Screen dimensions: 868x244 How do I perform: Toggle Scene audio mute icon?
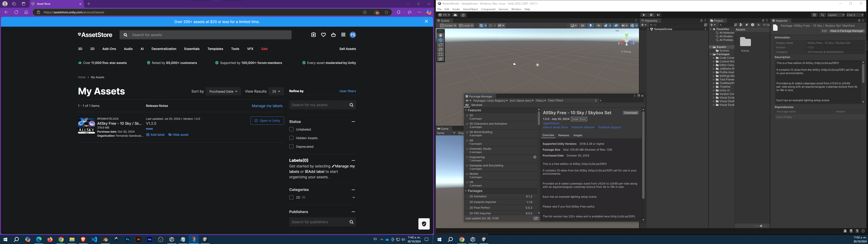[599, 26]
